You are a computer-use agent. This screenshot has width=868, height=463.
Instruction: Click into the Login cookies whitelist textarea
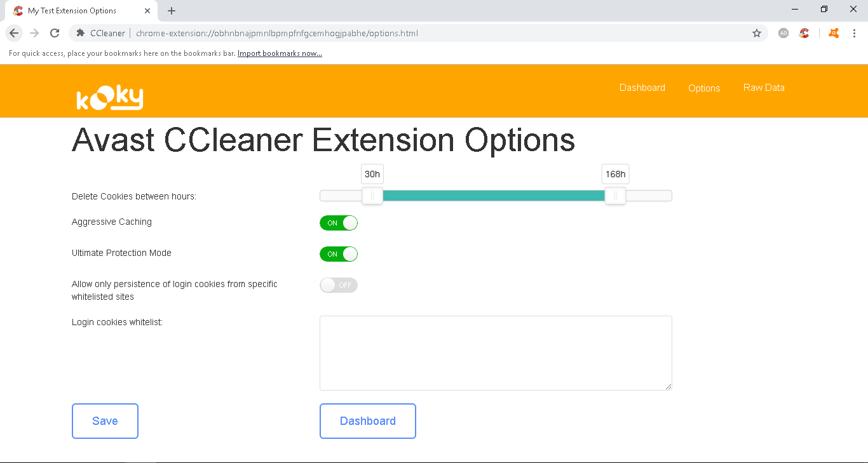click(x=496, y=353)
